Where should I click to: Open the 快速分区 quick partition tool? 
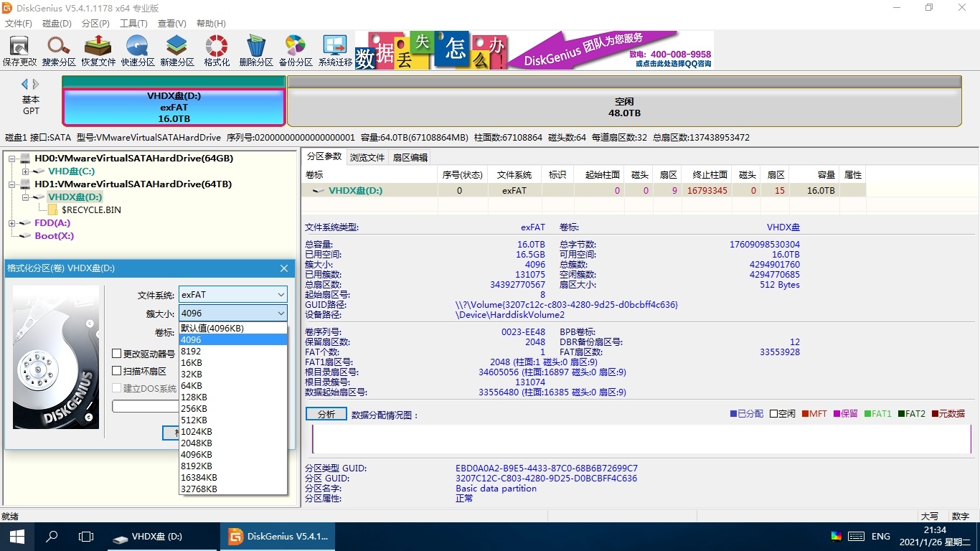[138, 50]
